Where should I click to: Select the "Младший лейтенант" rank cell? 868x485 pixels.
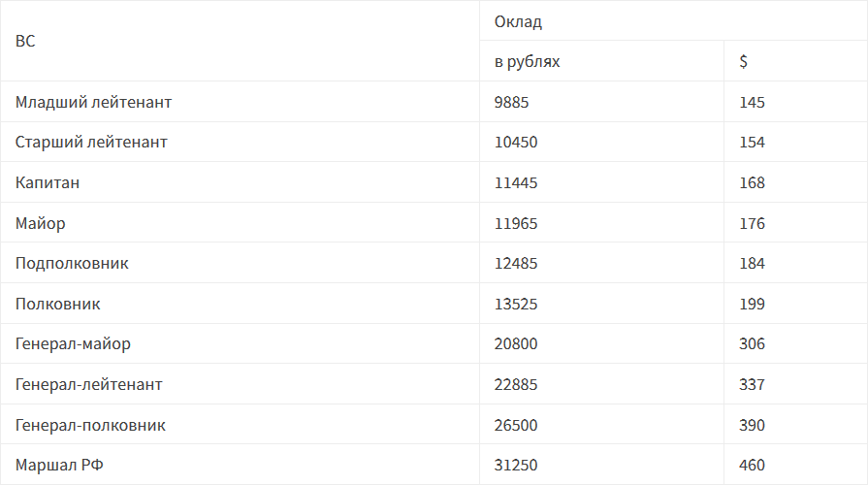coord(93,102)
